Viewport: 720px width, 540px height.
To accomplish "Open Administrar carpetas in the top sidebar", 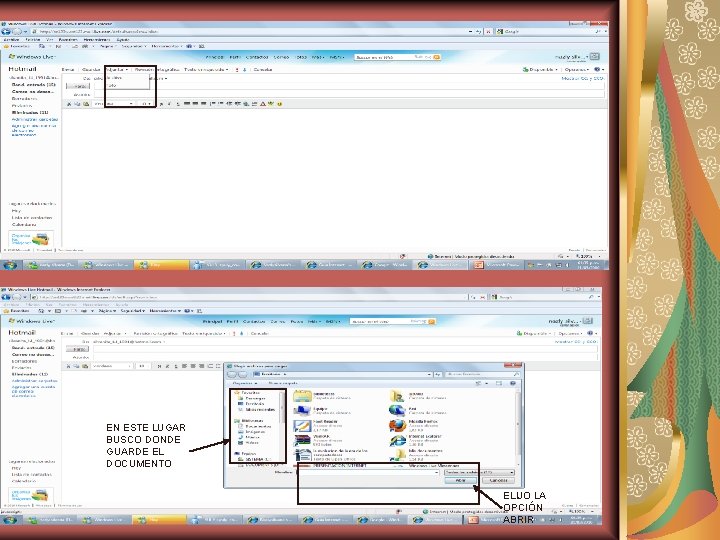I will (x=35, y=119).
